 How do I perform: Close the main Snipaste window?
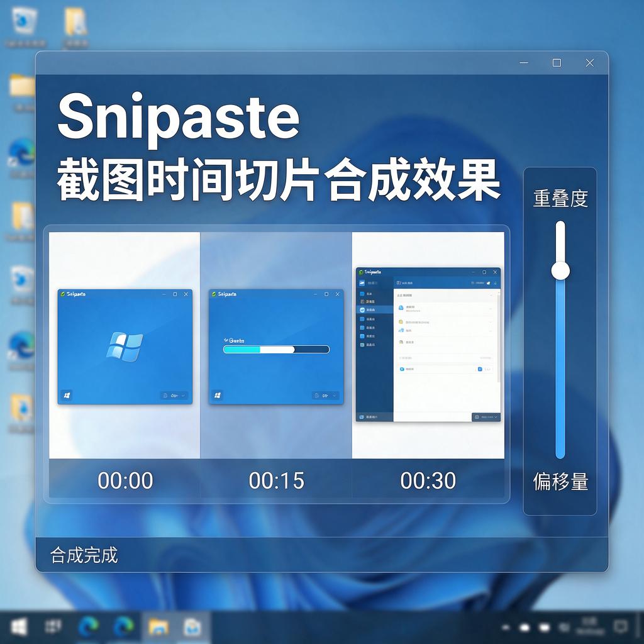pyautogui.click(x=589, y=63)
